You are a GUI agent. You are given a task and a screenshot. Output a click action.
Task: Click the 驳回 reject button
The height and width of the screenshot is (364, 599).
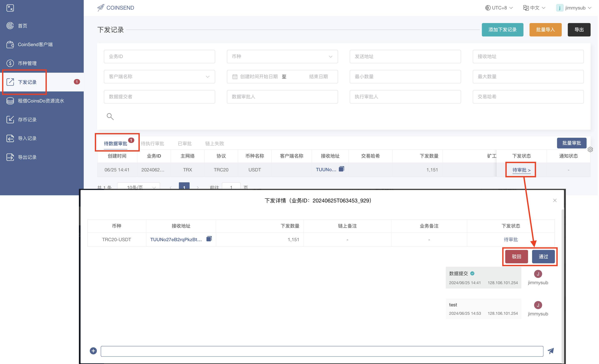click(x=516, y=256)
